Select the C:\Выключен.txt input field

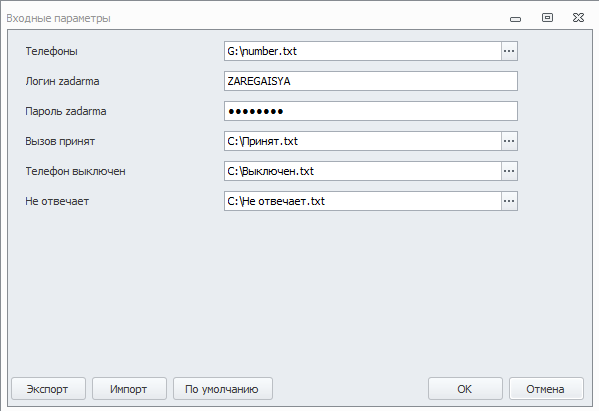click(x=363, y=171)
